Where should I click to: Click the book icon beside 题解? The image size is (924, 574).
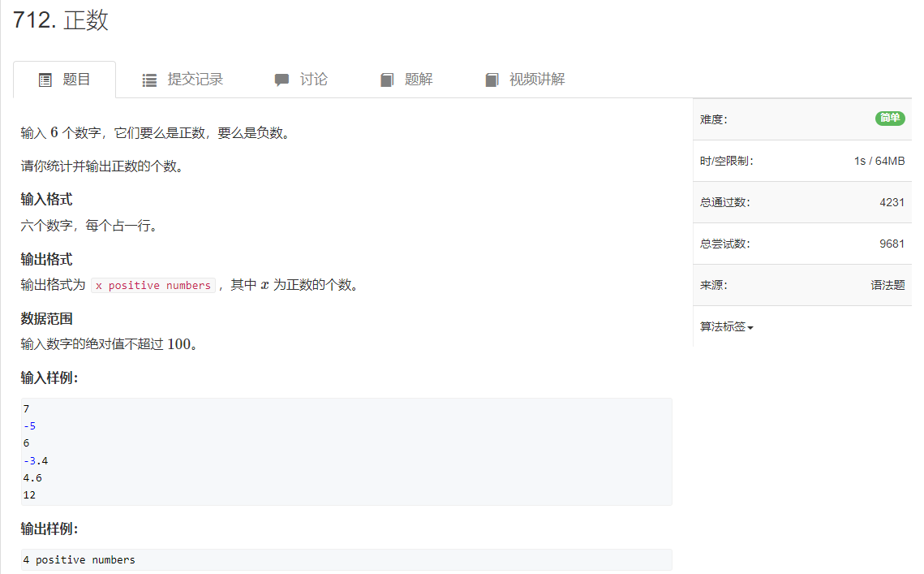pos(386,79)
